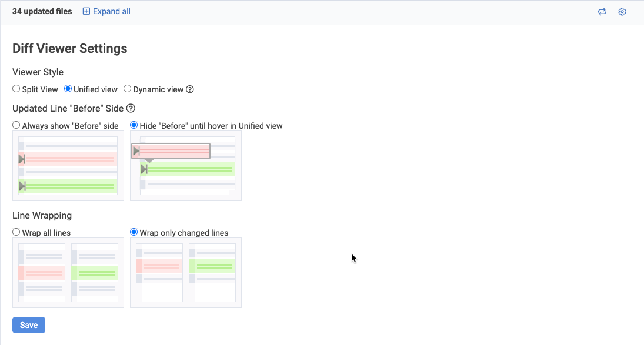Click the Wrap only changed lines preview

coord(186,273)
